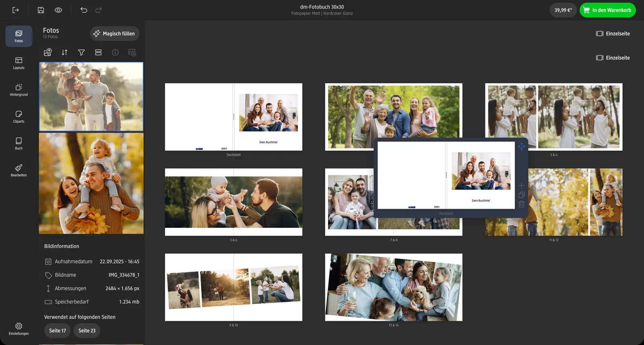Go to Seite 17
Image resolution: width=644 pixels, height=345 pixels.
(58, 331)
